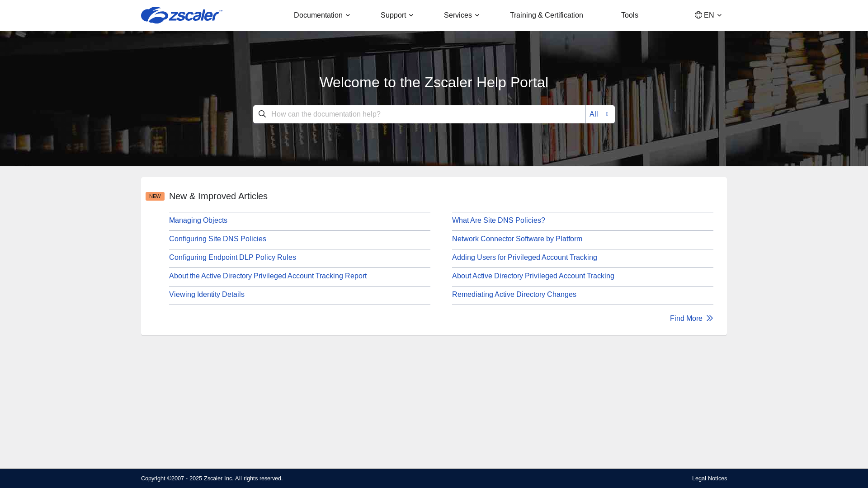Open About Active Directory Privileged Account Tracking

coord(533,276)
